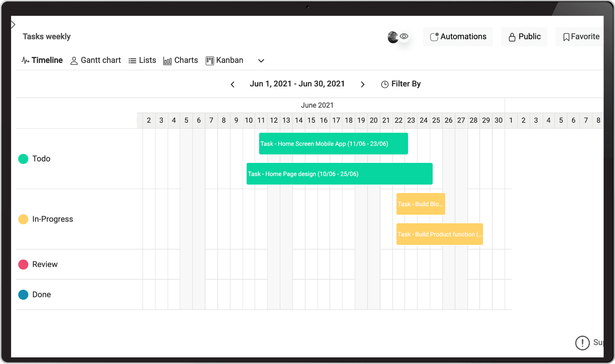Click the Kanban board icon
Screen dimensions: 615x364
click(210, 61)
